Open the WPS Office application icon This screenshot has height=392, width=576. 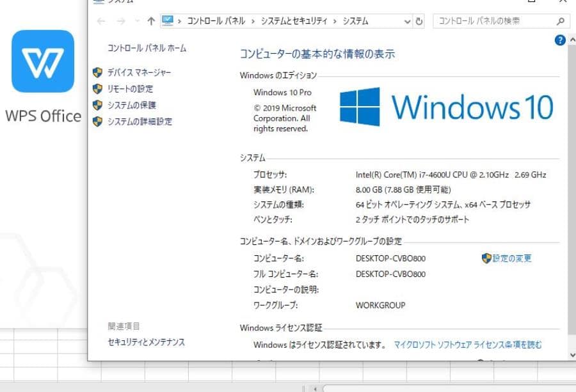point(43,61)
